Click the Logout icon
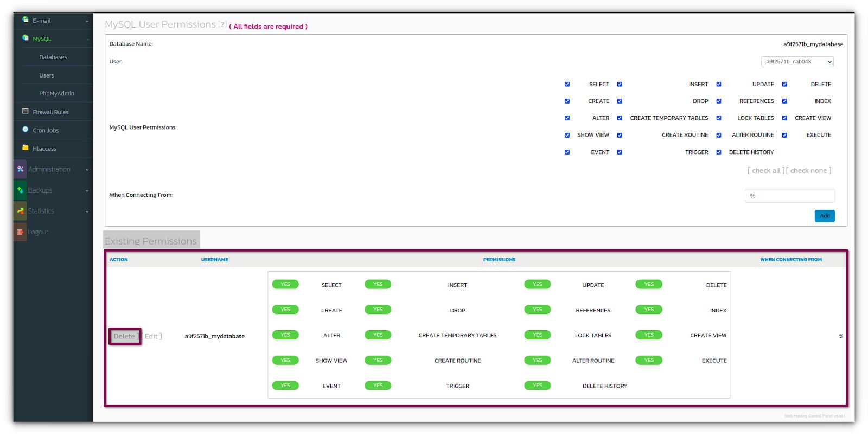The height and width of the screenshot is (436, 868). 20,232
